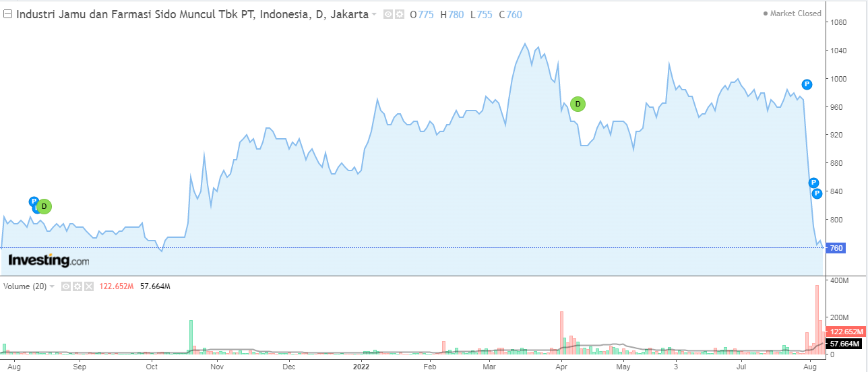Click the Sep label on time axis
This screenshot has width=868, height=372.
click(x=80, y=367)
